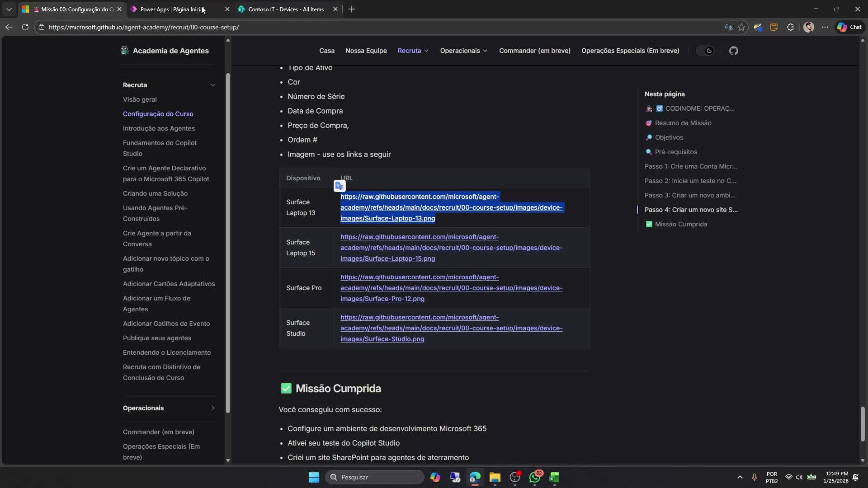This screenshot has height=488, width=868.
Task: Refresh the page with reload icon
Action: pyautogui.click(x=25, y=27)
